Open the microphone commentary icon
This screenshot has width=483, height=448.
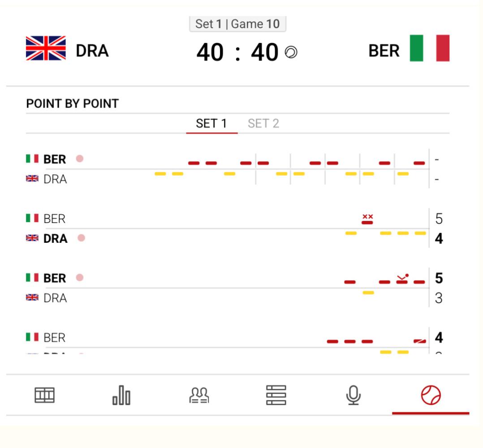coord(354,395)
